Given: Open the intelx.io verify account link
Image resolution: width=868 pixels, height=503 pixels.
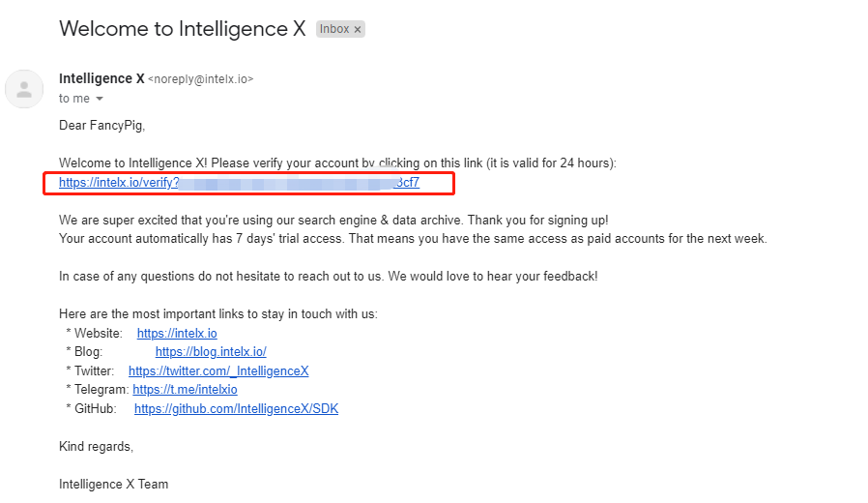Looking at the screenshot, I should tap(239, 182).
